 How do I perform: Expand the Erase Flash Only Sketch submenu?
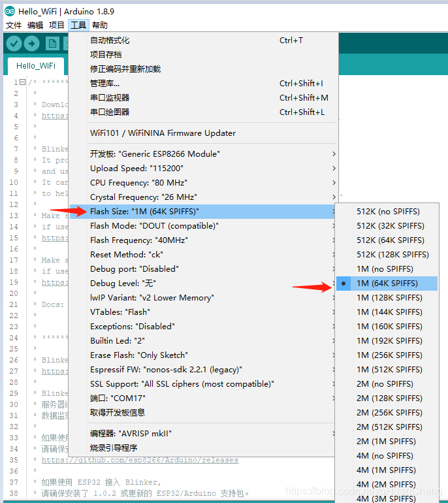click(x=202, y=355)
